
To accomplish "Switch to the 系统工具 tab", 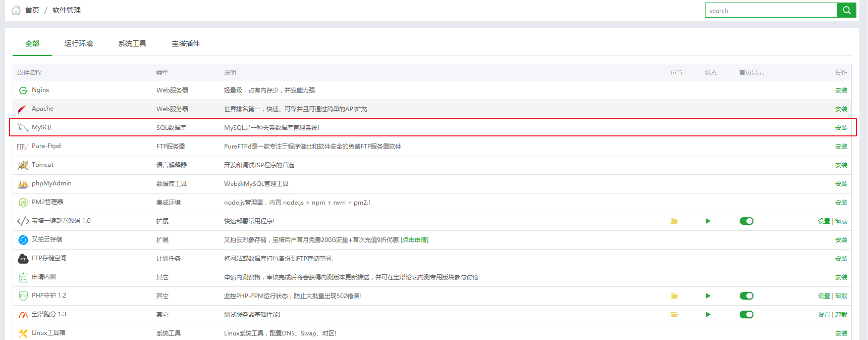I will pos(132,44).
